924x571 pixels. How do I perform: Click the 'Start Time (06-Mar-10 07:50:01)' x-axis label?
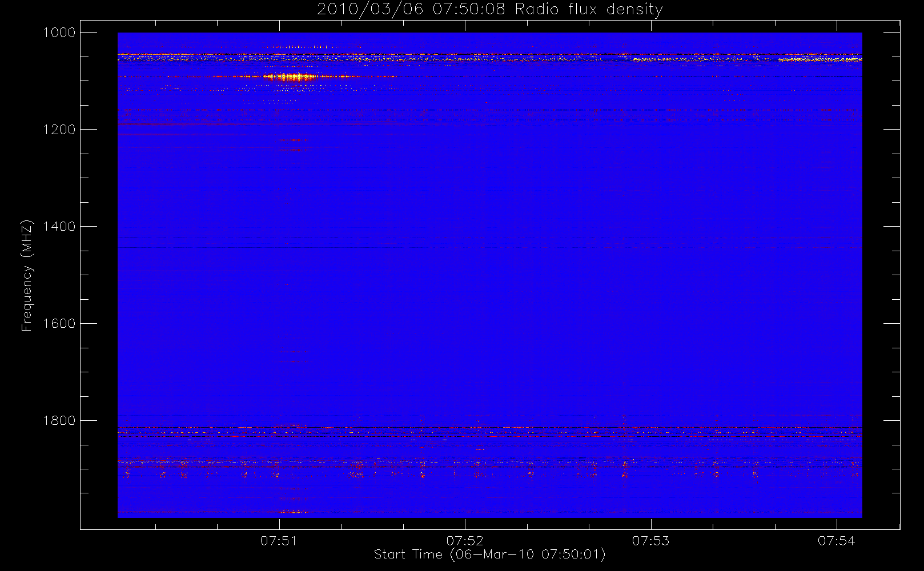[x=489, y=554]
